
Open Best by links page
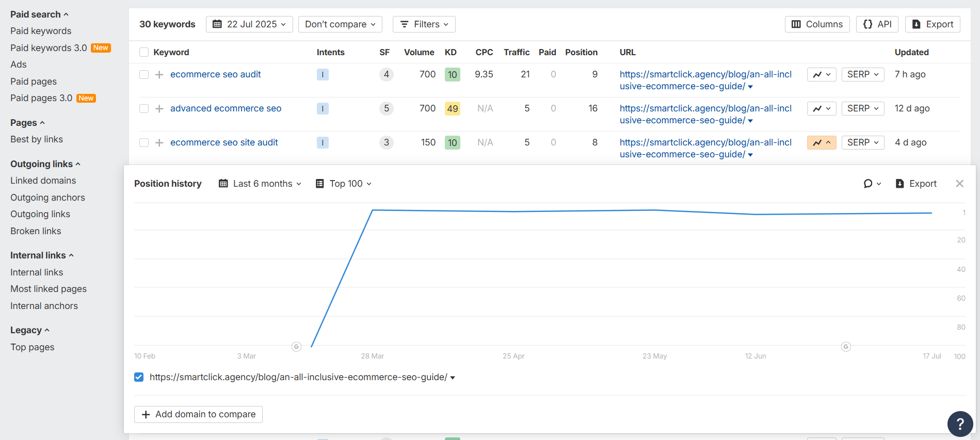coord(37,139)
